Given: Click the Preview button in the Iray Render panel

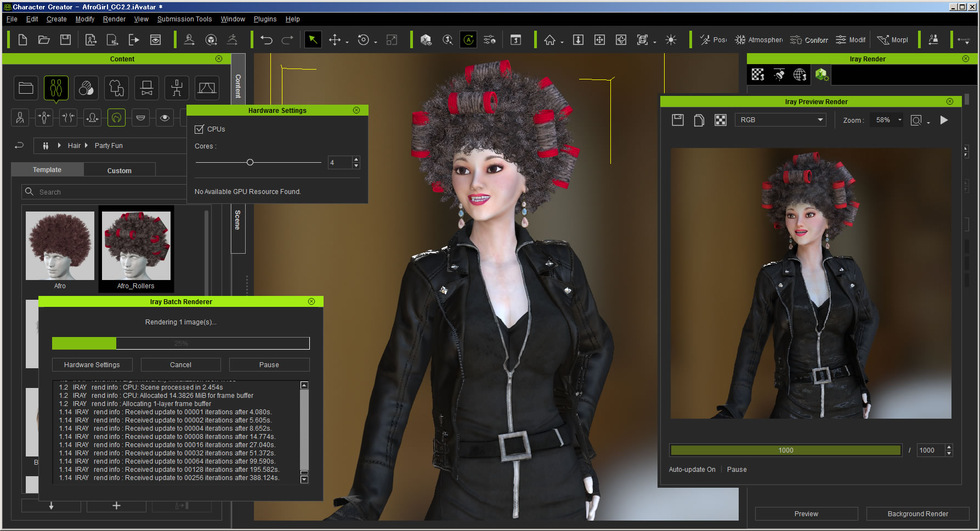Looking at the screenshot, I should click(806, 514).
